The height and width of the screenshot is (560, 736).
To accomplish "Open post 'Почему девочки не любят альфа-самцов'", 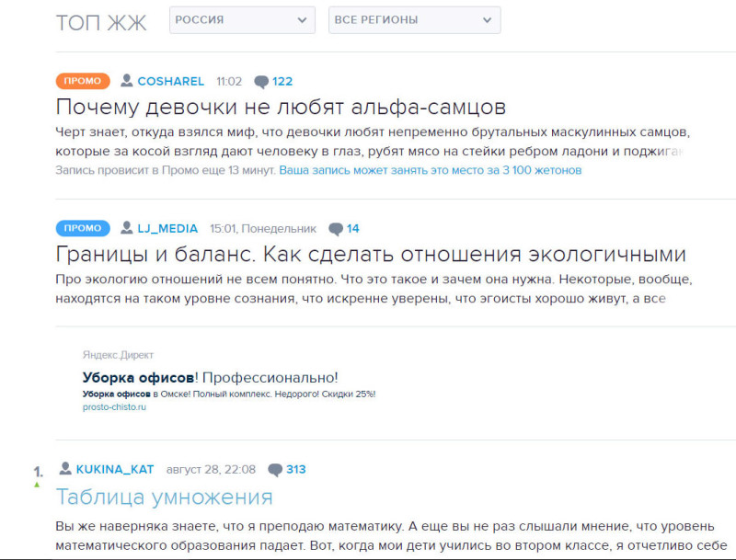I will pyautogui.click(x=281, y=107).
